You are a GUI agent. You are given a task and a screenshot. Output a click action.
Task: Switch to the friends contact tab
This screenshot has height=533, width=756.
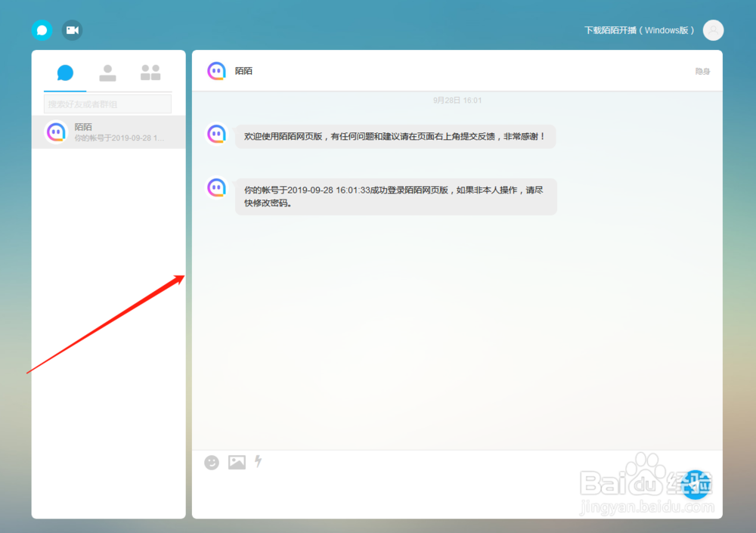pos(107,73)
